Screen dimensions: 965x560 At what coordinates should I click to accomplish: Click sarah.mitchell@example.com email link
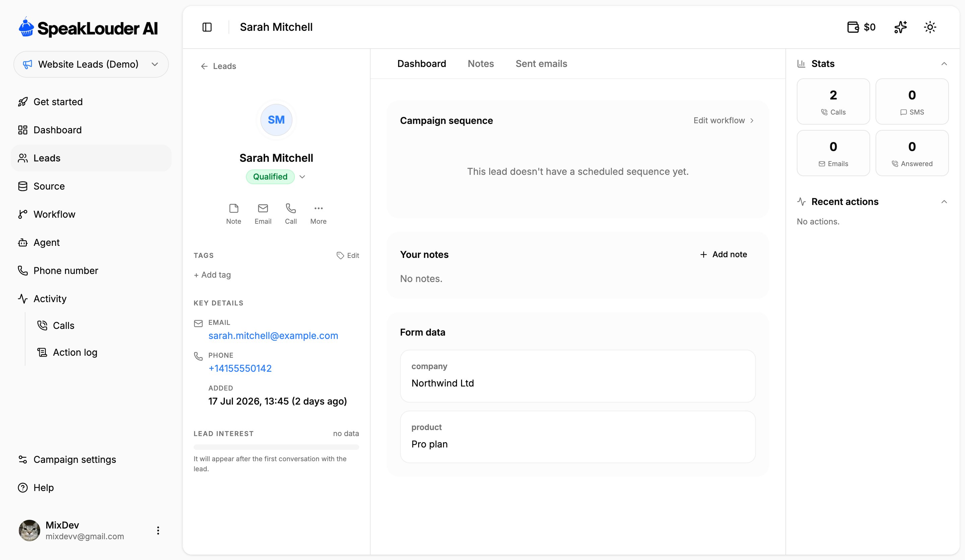(273, 336)
